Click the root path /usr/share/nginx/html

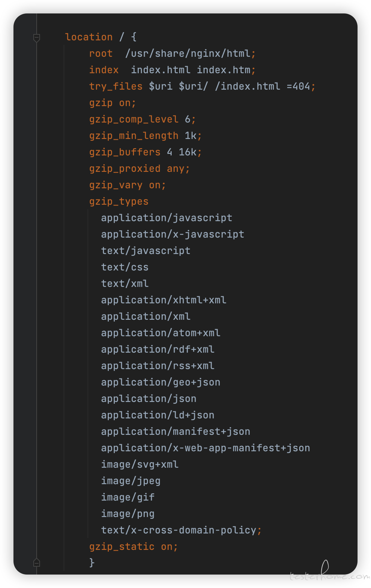tap(188, 53)
